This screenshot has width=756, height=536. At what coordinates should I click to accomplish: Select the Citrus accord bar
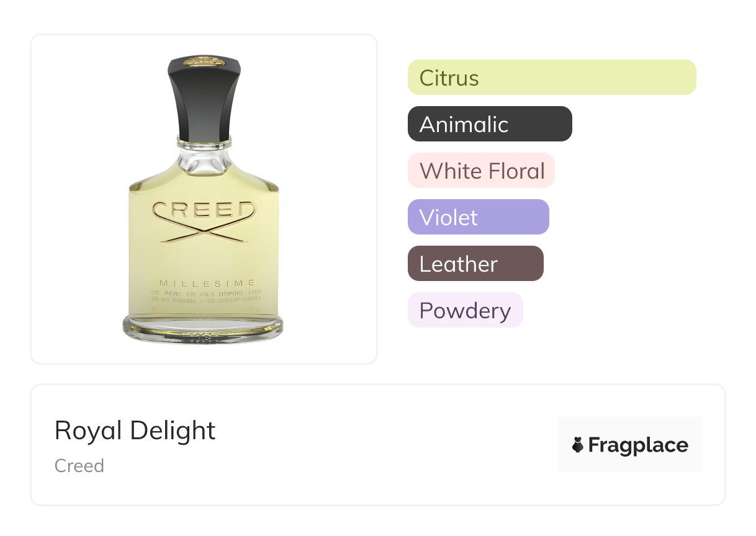point(552,78)
